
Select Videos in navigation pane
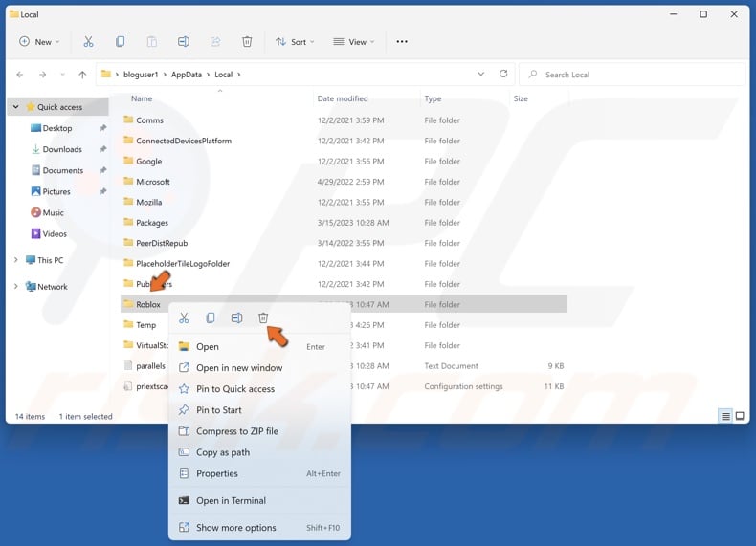point(49,233)
